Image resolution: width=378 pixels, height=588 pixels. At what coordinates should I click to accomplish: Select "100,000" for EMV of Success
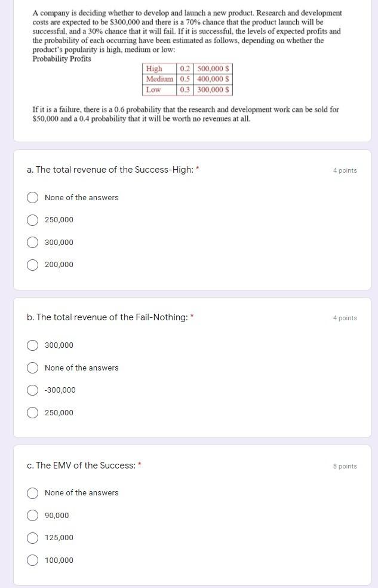33,560
